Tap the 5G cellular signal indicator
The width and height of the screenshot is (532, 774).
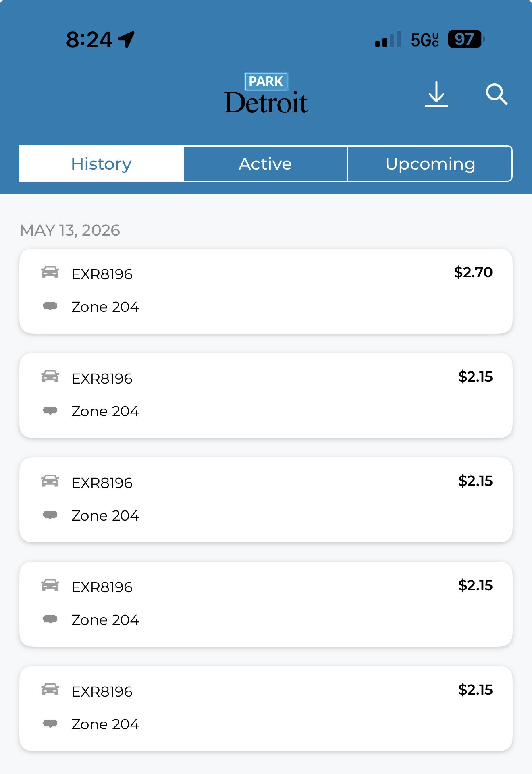(424, 39)
